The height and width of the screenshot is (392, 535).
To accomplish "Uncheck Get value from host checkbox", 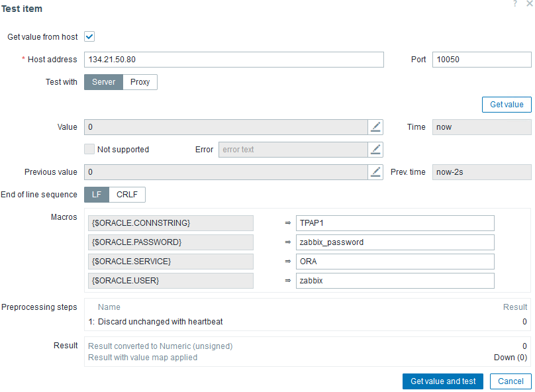I will point(89,37).
